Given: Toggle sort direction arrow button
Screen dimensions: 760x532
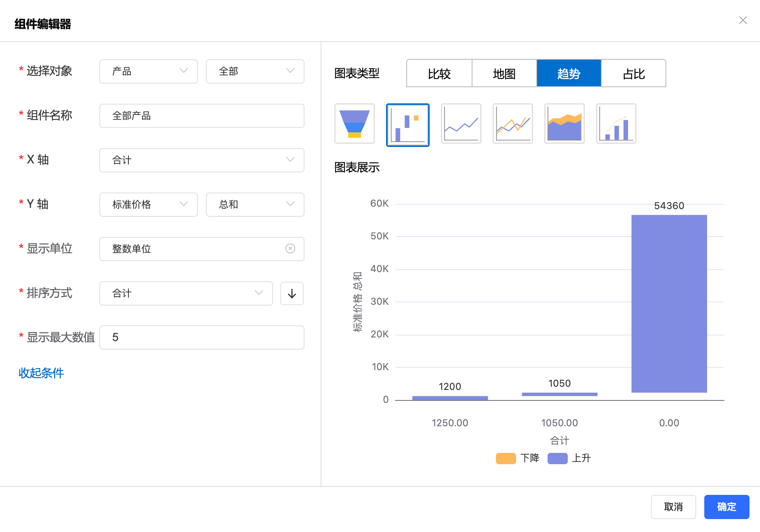Looking at the screenshot, I should pos(292,293).
